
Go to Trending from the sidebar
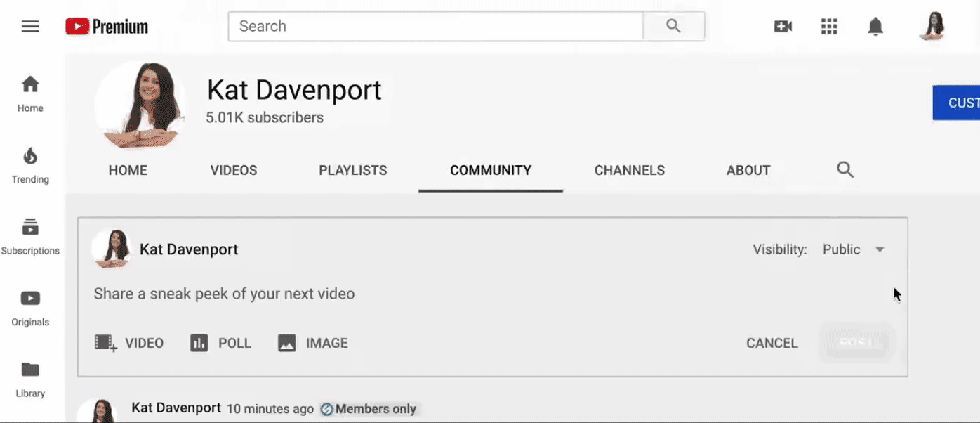coord(29,164)
